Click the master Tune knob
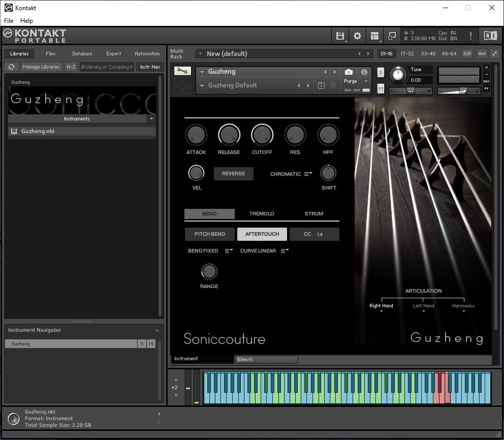 (x=398, y=75)
